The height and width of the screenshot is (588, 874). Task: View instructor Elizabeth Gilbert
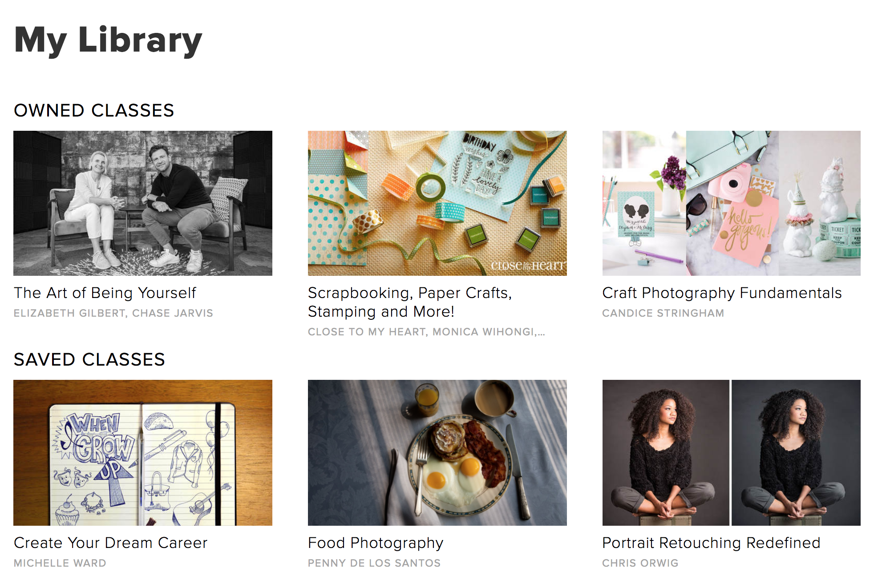(69, 313)
